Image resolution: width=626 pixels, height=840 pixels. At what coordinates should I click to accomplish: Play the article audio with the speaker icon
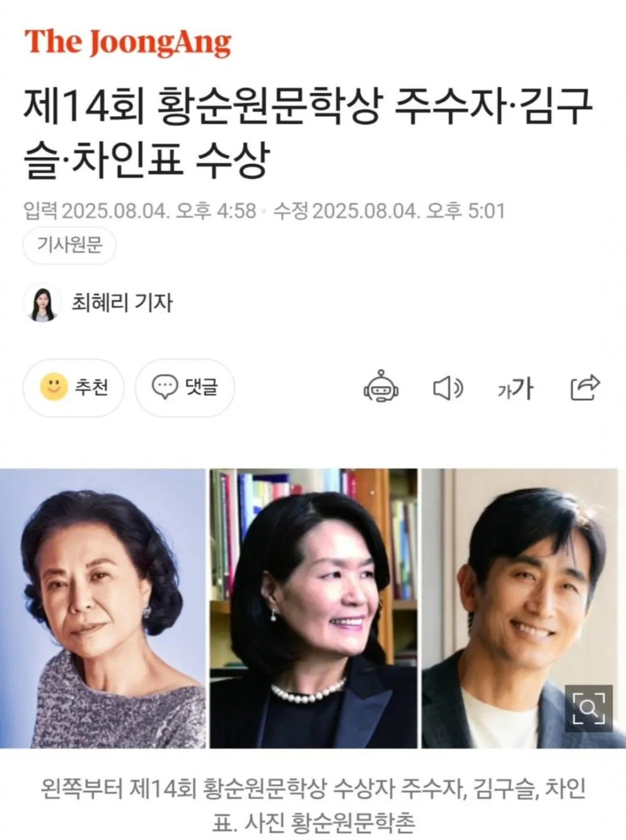click(448, 388)
